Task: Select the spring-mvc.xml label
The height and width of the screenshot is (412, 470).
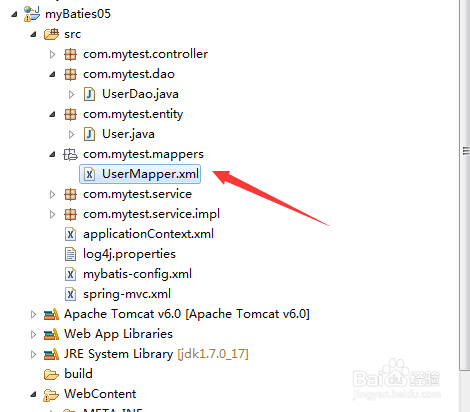Action: [x=127, y=294]
